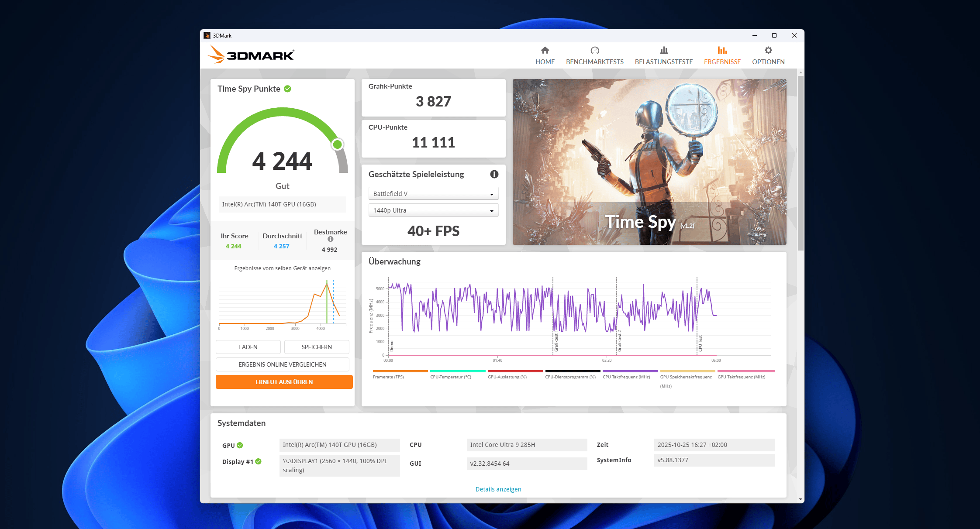Toggle the Framerate (FPS) legend swatch
Screen dimensions: 980x529
coord(400,371)
